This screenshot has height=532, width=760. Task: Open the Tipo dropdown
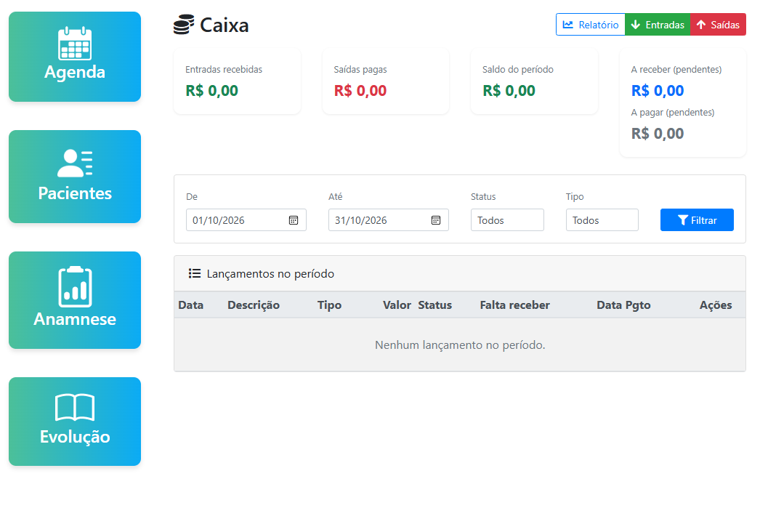(x=602, y=220)
